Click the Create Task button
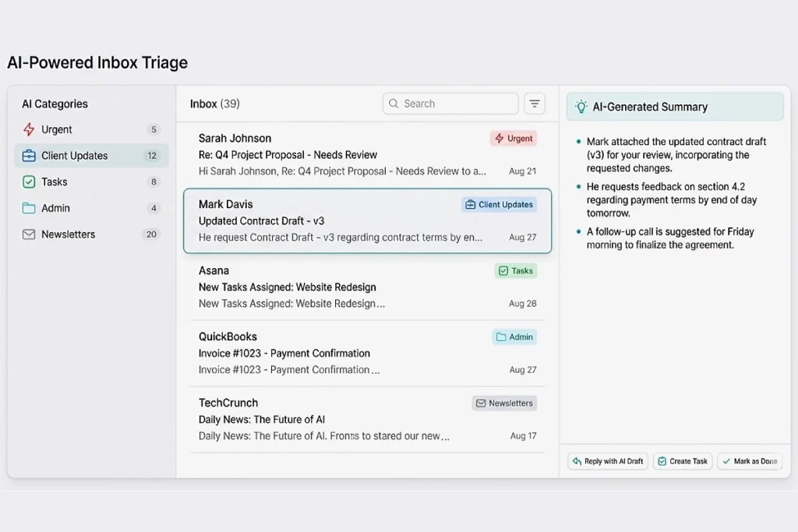The height and width of the screenshot is (532, 798). (683, 460)
